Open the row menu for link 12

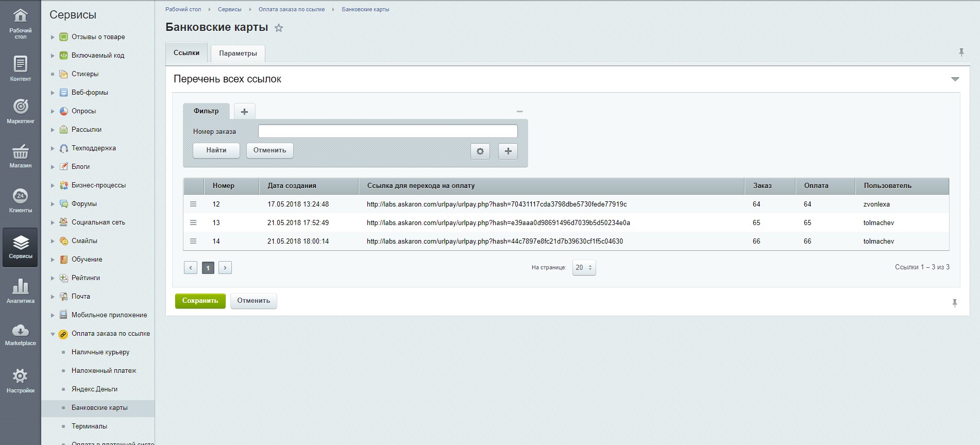(193, 204)
